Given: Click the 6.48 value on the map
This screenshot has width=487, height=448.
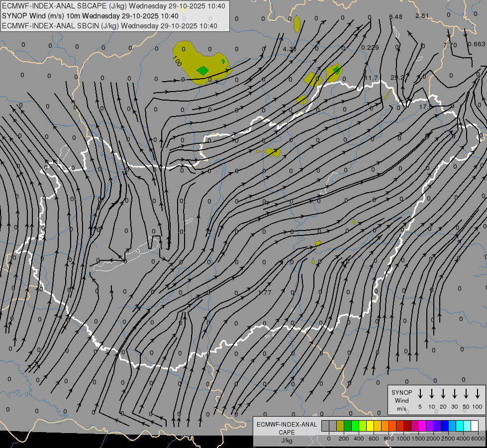Looking at the screenshot, I should (x=395, y=16).
